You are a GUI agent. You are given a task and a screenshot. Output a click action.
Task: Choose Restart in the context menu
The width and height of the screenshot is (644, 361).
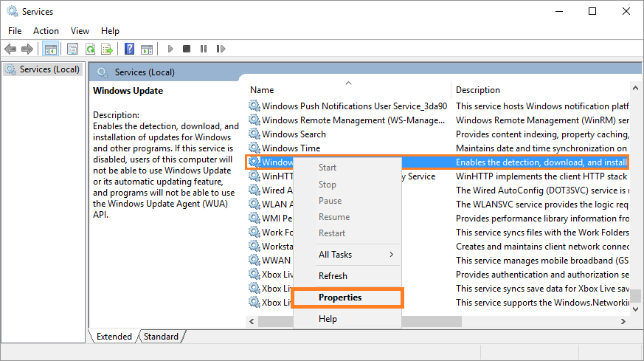pyautogui.click(x=347, y=233)
